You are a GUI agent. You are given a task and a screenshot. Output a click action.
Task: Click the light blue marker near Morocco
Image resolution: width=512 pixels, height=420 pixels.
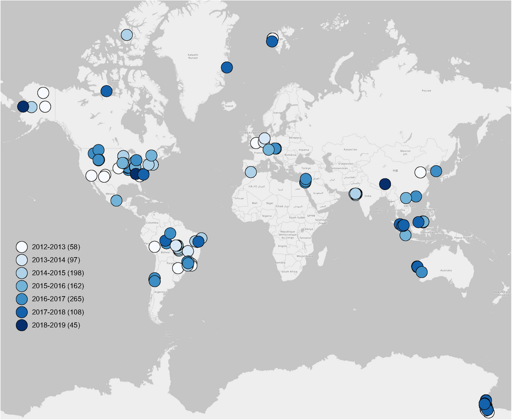(251, 172)
